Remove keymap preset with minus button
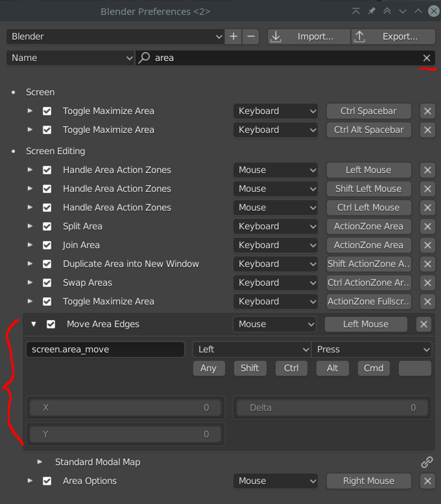This screenshot has width=441, height=504. [x=251, y=36]
